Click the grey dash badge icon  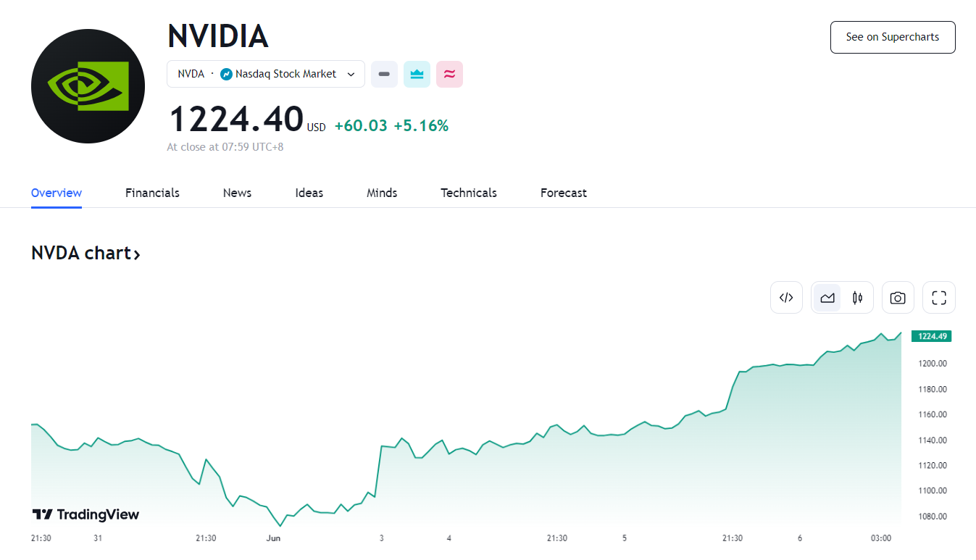(x=384, y=74)
